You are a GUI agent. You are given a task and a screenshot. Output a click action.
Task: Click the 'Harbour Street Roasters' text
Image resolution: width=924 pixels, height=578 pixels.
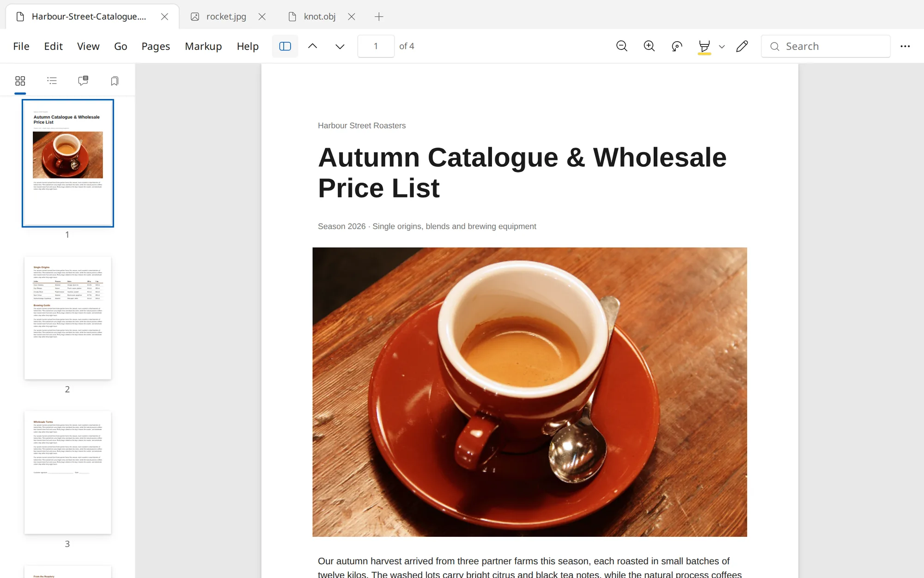[362, 126]
